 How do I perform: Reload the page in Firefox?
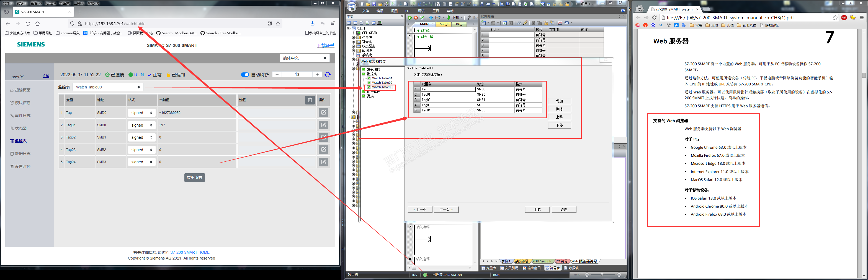pos(28,23)
